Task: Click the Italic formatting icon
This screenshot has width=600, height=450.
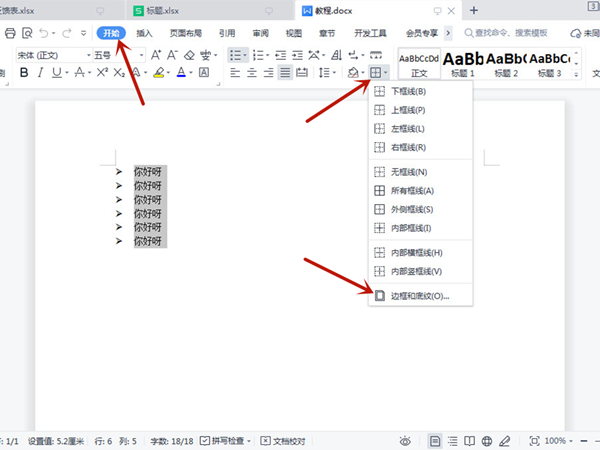Action: pos(39,73)
